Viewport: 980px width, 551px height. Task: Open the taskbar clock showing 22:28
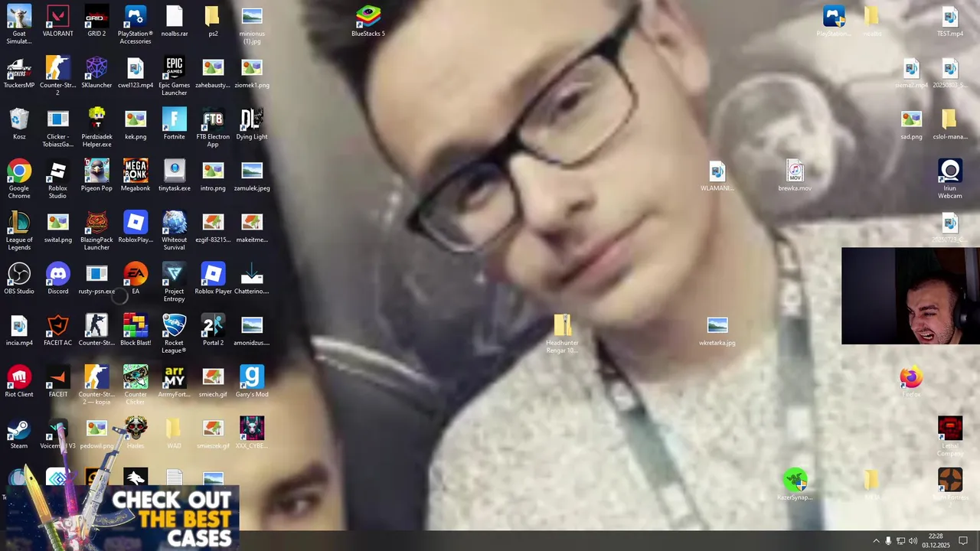(936, 540)
